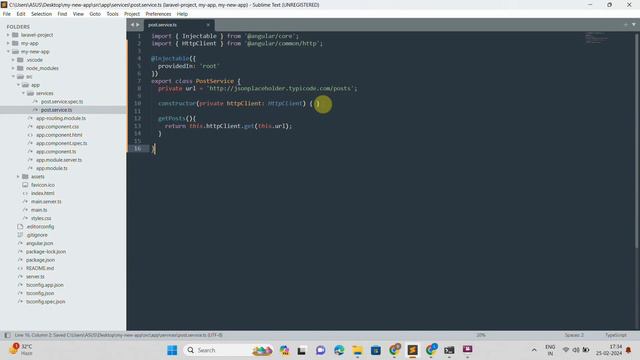Open the black Task View taskbar icon
The height and width of the screenshot is (360, 640).
(302, 350)
